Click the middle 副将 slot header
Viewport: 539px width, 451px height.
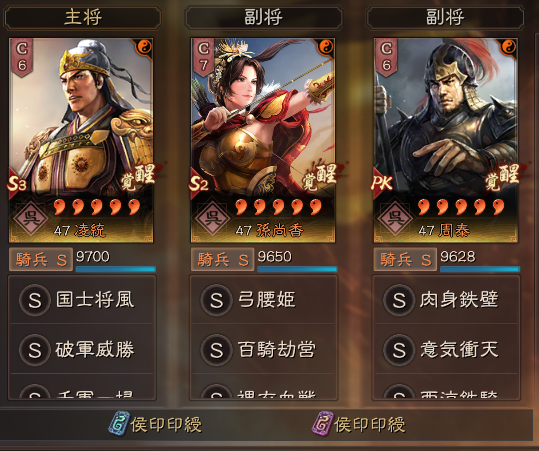click(264, 17)
